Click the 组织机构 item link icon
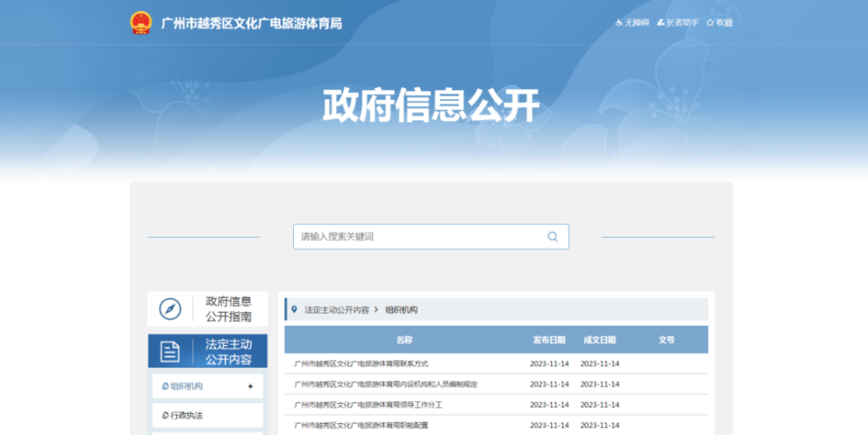Screen dimensions: 868x435 click(x=165, y=386)
